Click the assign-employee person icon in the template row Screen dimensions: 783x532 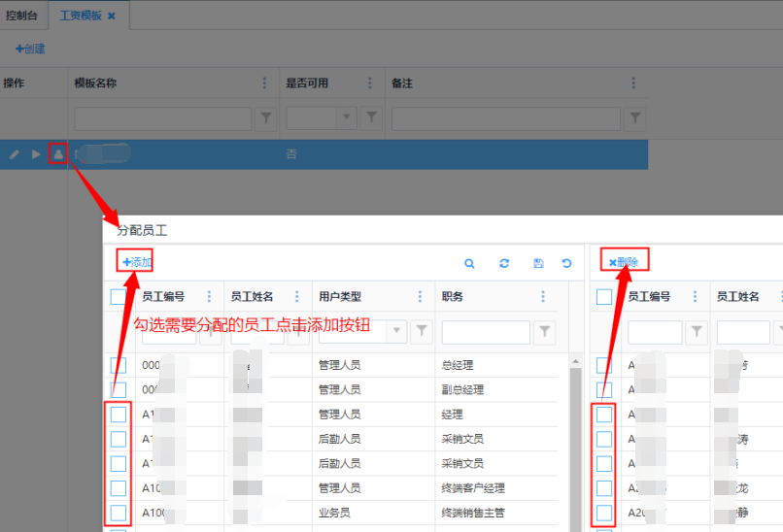58,154
